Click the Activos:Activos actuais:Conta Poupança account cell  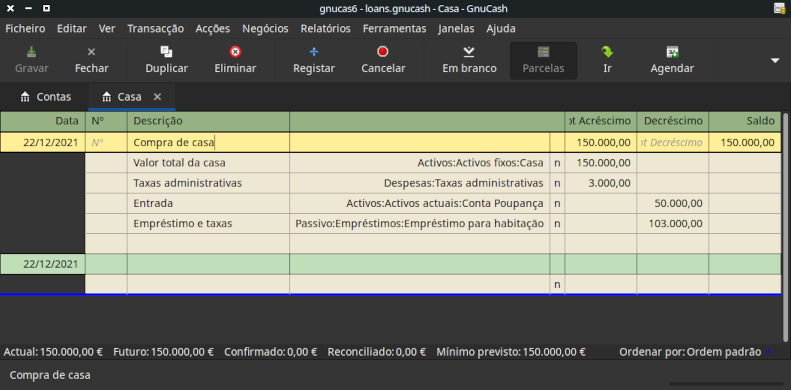[420, 203]
